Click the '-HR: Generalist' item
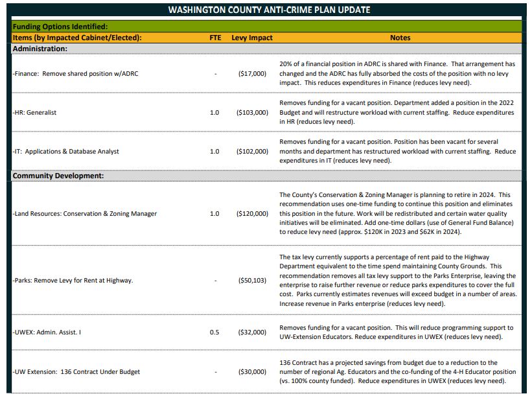The height and width of the screenshot is (396, 532). coord(34,112)
